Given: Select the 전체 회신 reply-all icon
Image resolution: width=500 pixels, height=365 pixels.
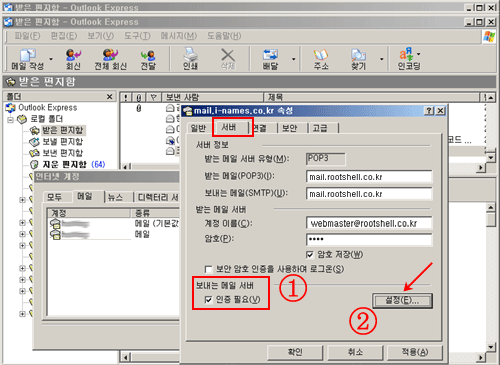Looking at the screenshot, I should (110, 59).
